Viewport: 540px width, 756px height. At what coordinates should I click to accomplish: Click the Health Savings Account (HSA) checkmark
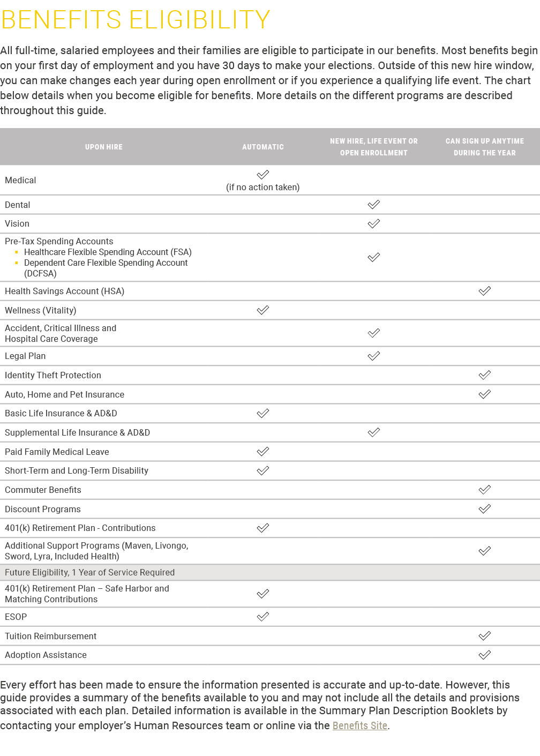click(x=484, y=291)
